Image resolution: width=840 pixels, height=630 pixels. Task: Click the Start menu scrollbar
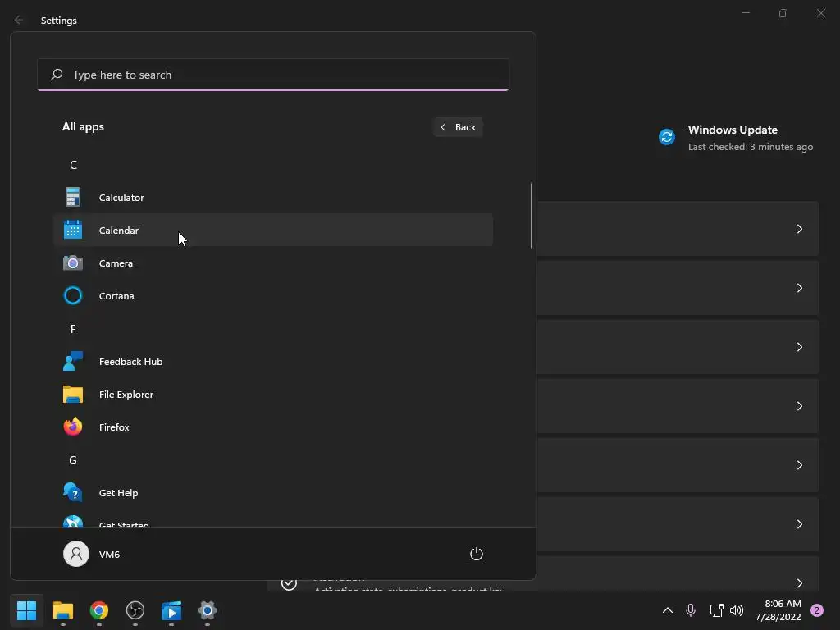pos(532,216)
